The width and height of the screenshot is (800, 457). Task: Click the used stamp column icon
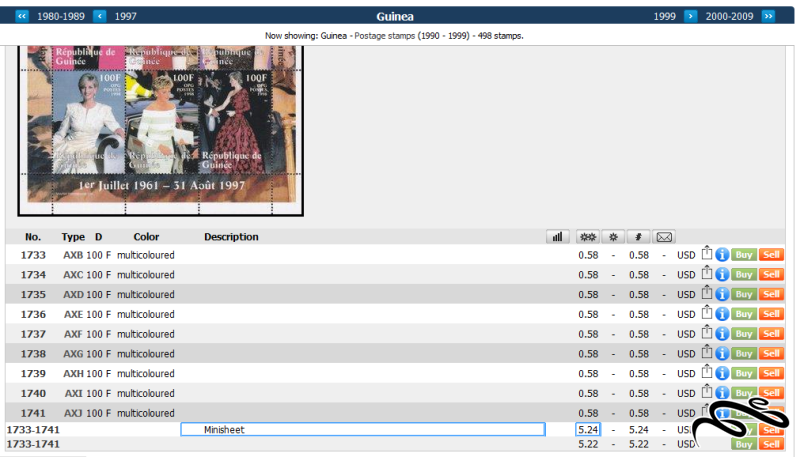coord(638,237)
